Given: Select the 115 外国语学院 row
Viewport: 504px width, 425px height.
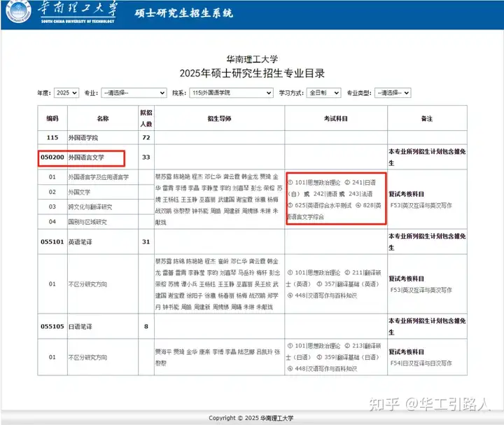Looking at the screenshot, I should (252, 138).
